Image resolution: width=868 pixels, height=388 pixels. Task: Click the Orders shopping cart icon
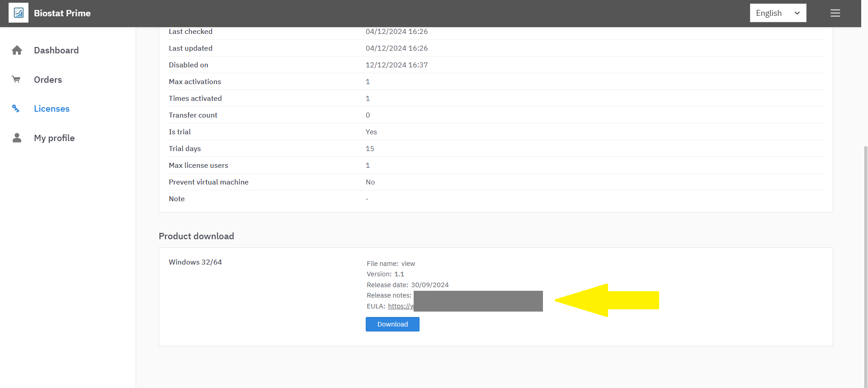16,80
